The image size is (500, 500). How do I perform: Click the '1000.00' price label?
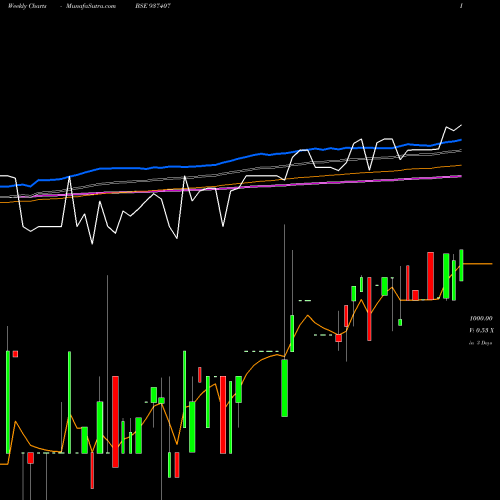tap(481, 318)
